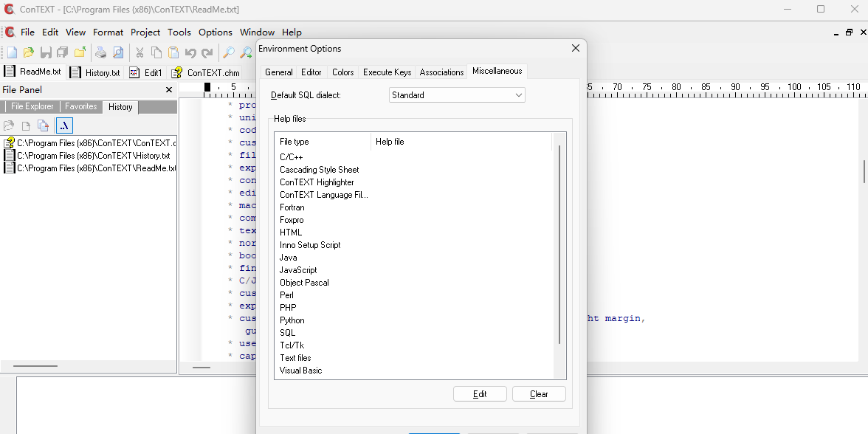Click the Help file column header
The width and height of the screenshot is (868, 434).
[461, 142]
